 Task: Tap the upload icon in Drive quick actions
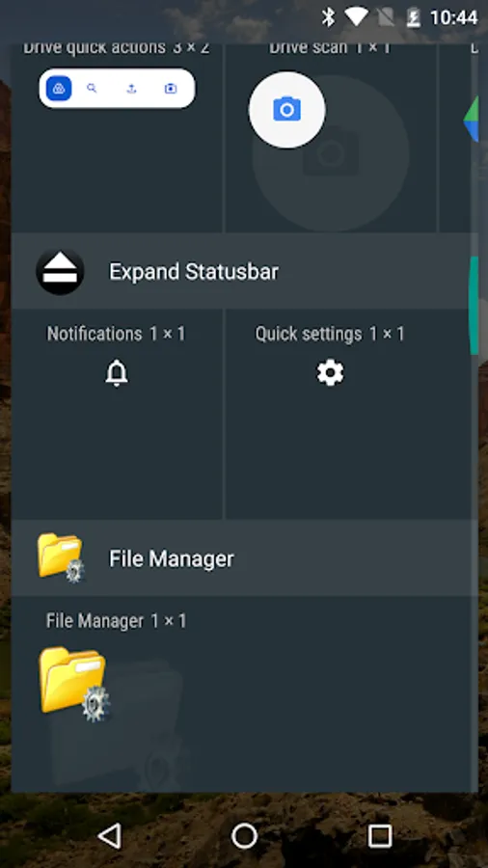131,89
